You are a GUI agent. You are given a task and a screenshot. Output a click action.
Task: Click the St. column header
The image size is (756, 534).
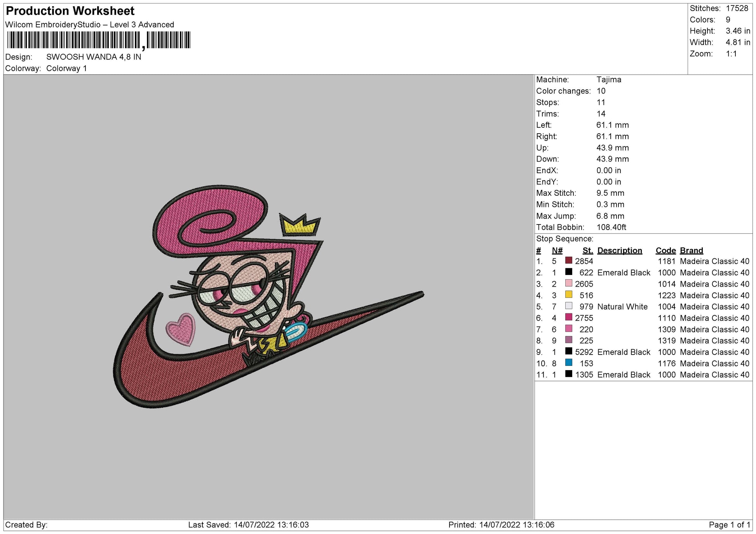coord(587,250)
